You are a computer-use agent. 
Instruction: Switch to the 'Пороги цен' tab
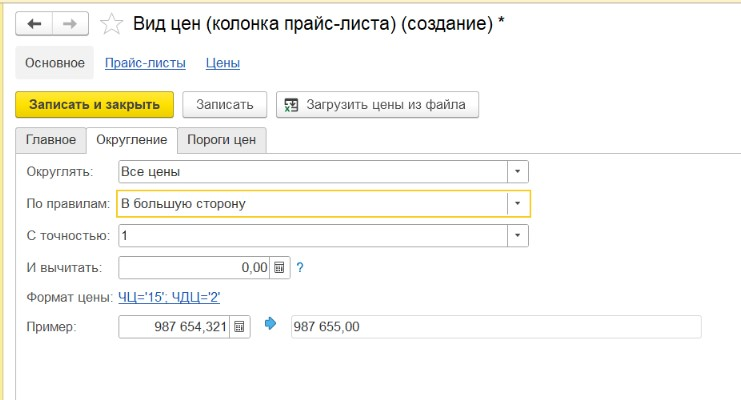222,140
